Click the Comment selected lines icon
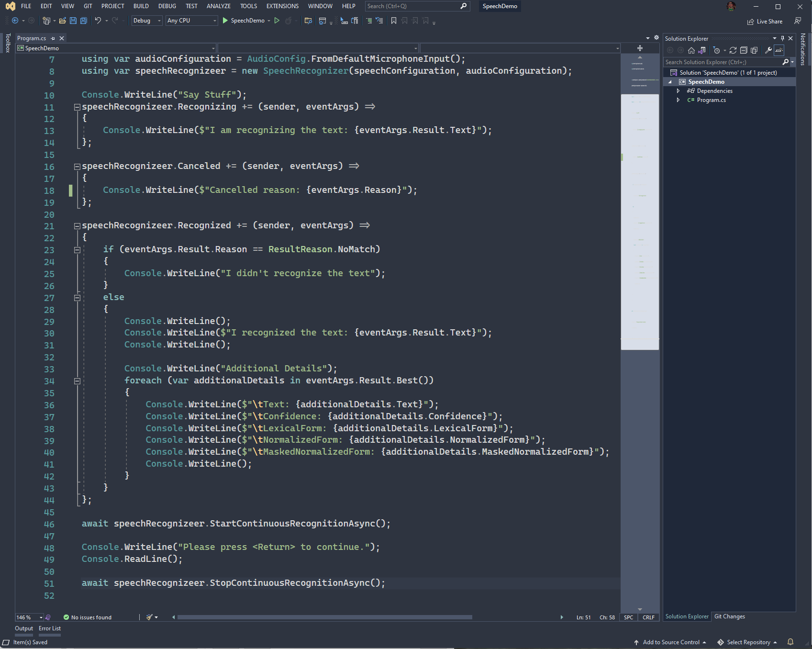This screenshot has height=649, width=812. click(369, 21)
